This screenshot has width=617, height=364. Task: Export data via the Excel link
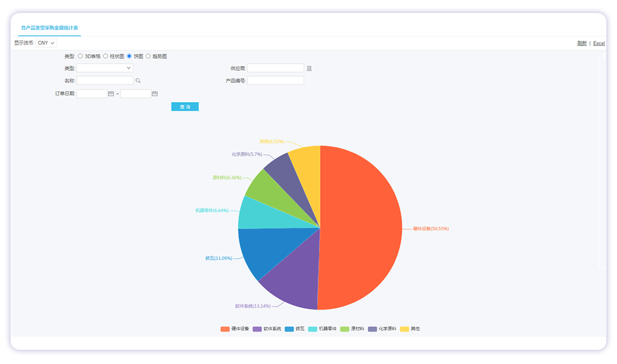(599, 43)
